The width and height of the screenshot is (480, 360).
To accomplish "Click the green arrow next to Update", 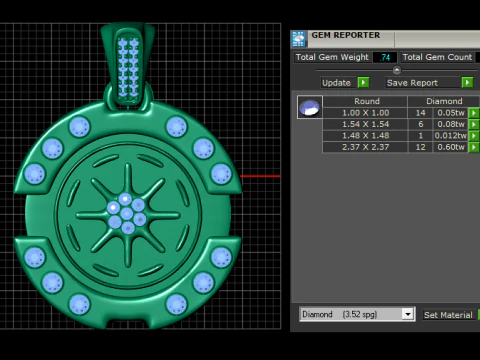I will click(363, 82).
